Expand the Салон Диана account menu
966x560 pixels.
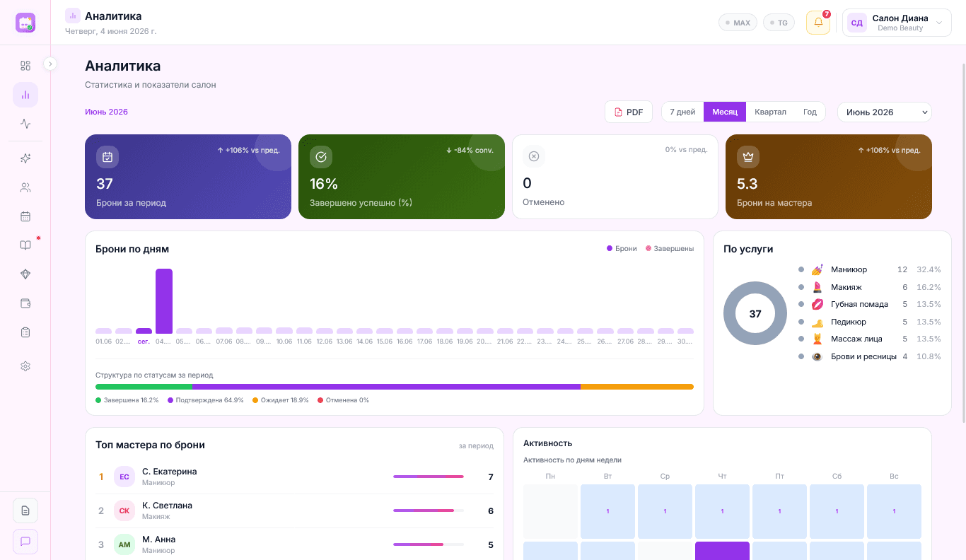[x=897, y=23]
